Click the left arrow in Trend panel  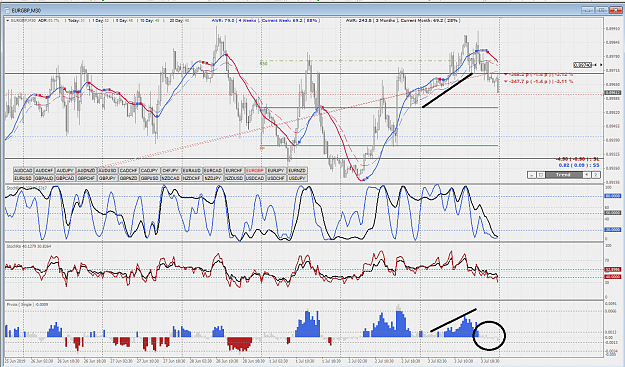click(x=586, y=175)
